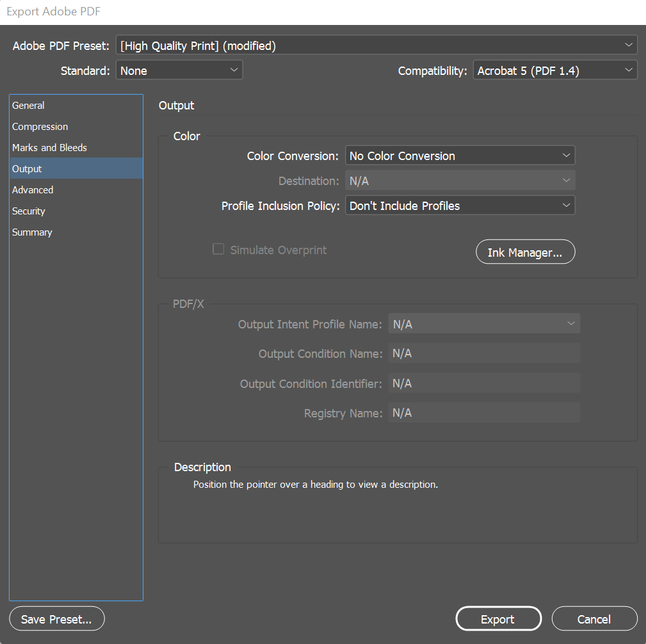Go to the Compression section
This screenshot has width=646, height=644.
[x=40, y=127]
